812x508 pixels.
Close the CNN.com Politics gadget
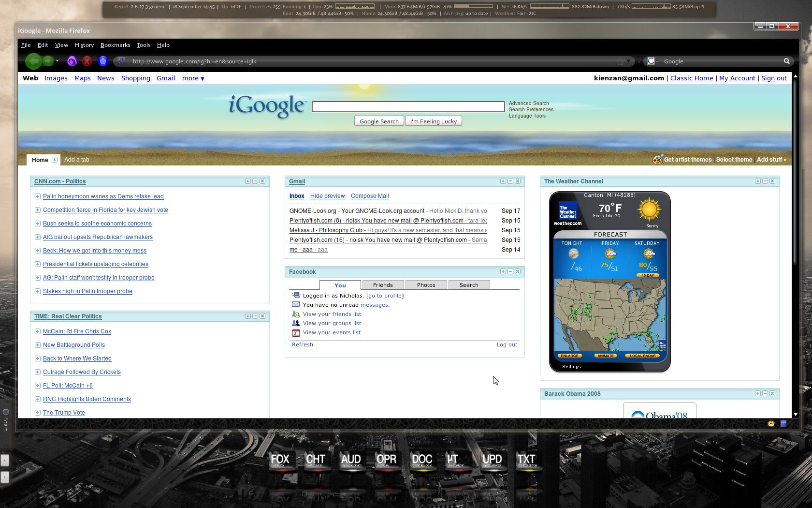(262, 181)
